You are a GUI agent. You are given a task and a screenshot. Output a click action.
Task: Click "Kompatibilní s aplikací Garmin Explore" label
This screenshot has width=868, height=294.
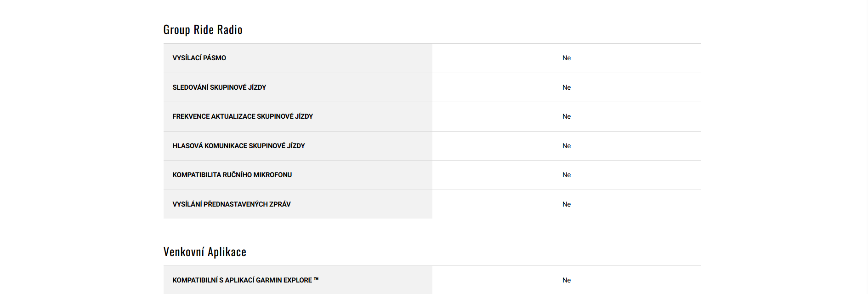pyautogui.click(x=242, y=280)
